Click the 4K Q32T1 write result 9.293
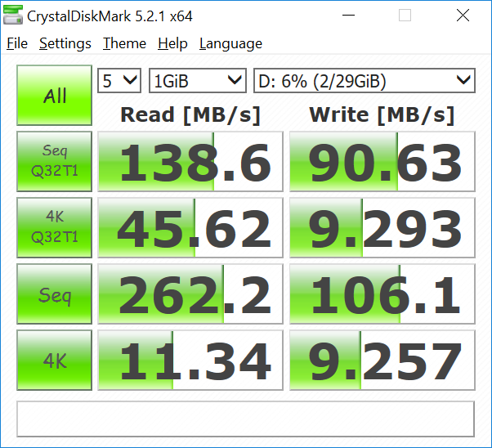This screenshot has height=448, width=492. click(x=382, y=227)
